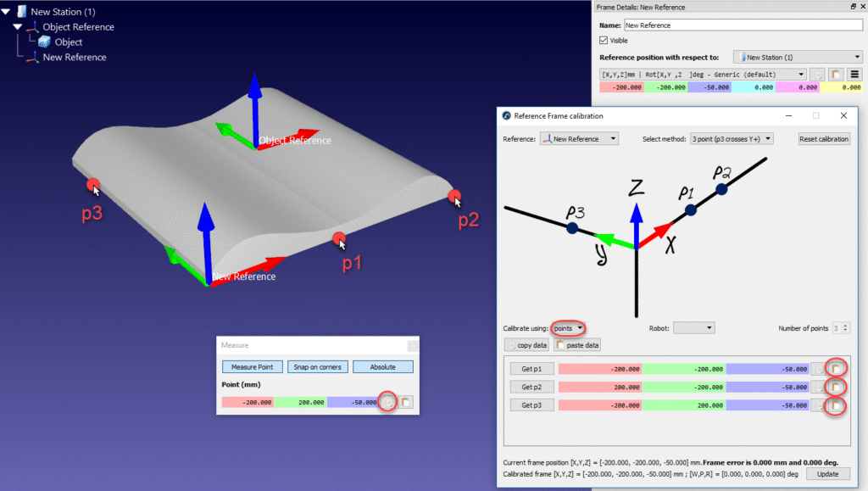Click the paste icon beside Get p3 row
Image resolution: width=868 pixels, height=491 pixels.
tap(836, 405)
